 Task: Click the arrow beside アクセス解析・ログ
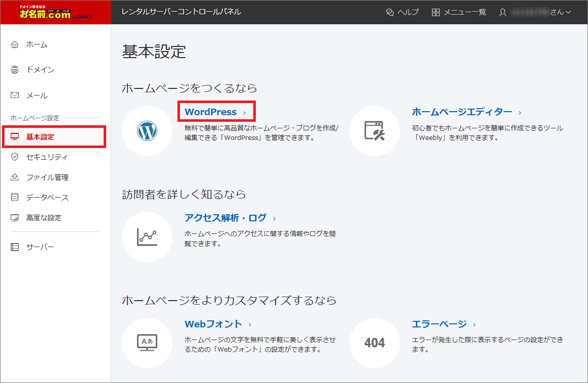274,218
